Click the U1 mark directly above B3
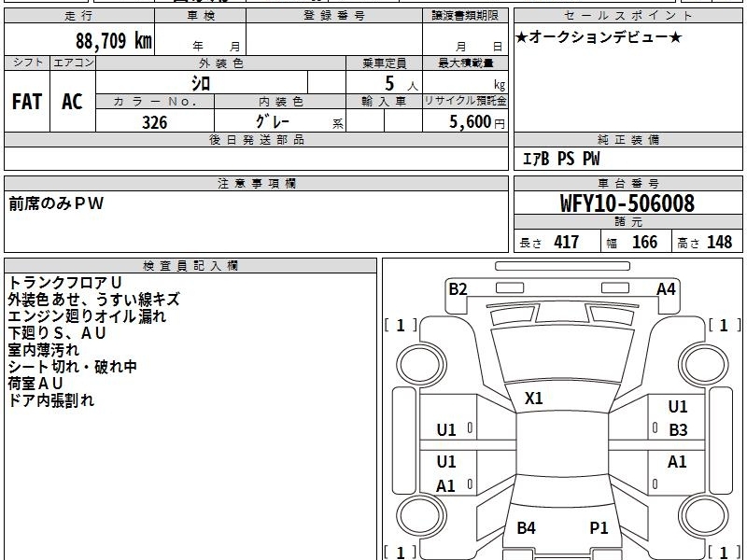Viewport: 747px width, 560px height. pos(678,407)
